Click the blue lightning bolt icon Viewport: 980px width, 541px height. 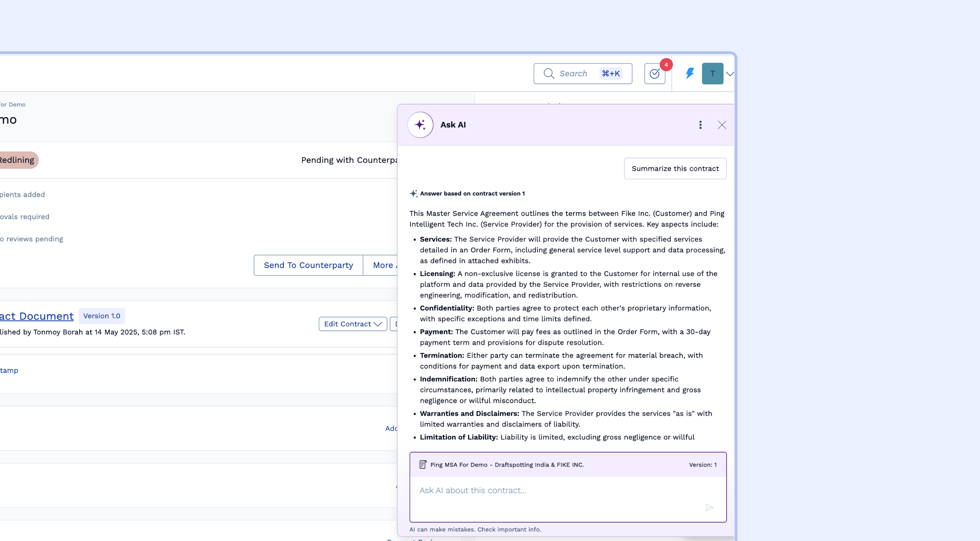click(x=689, y=73)
